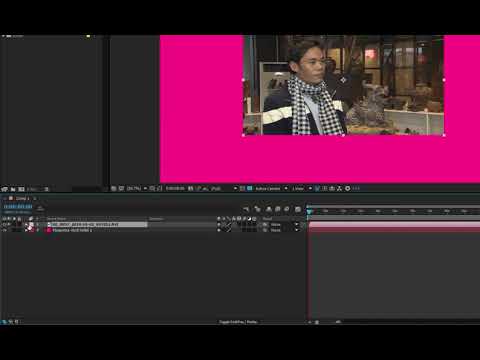Click project bit depth bpc button

tap(32, 189)
